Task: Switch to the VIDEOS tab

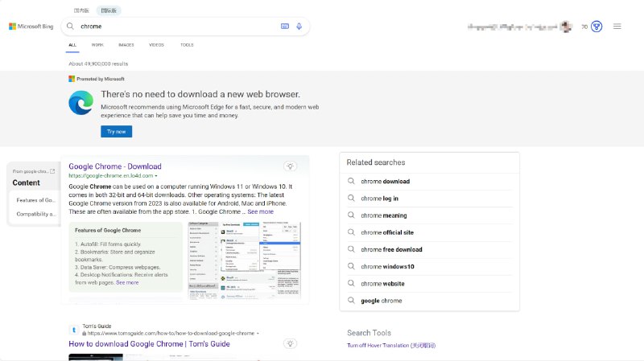Action: coord(156,45)
